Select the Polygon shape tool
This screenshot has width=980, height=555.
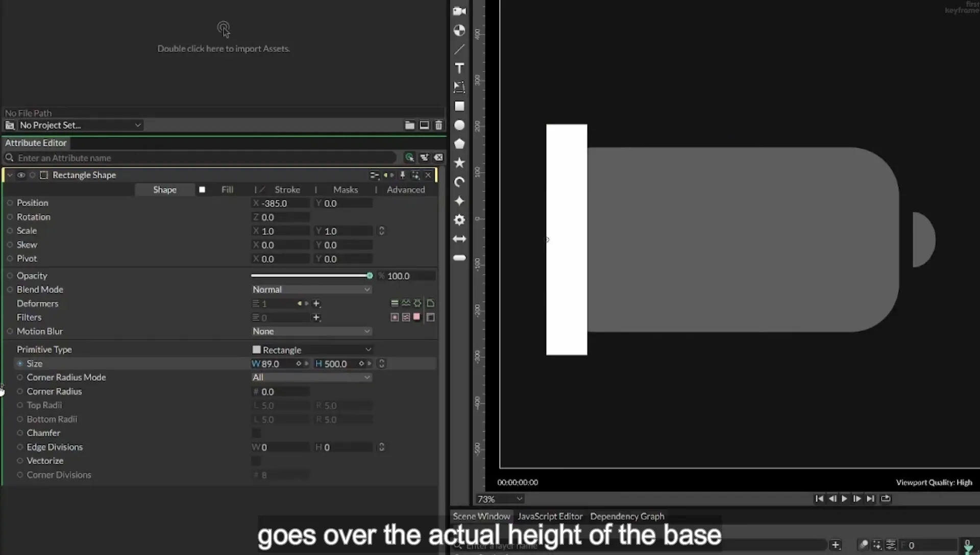click(x=459, y=144)
